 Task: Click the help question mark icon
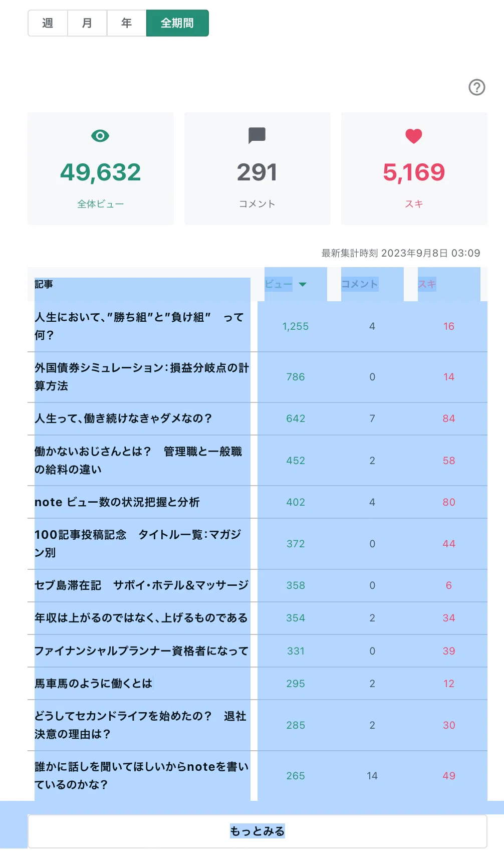point(476,87)
